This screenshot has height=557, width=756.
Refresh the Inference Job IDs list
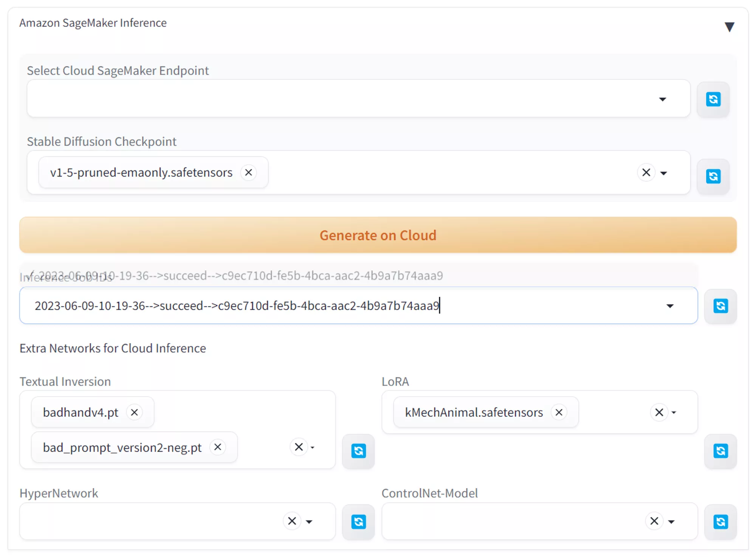tap(720, 306)
